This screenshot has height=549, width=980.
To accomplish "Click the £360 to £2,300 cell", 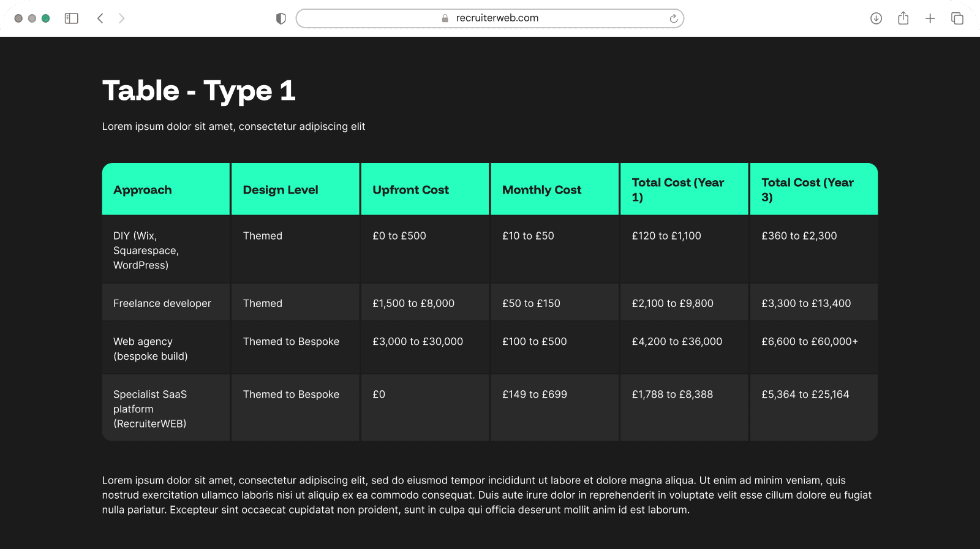I will coord(814,249).
